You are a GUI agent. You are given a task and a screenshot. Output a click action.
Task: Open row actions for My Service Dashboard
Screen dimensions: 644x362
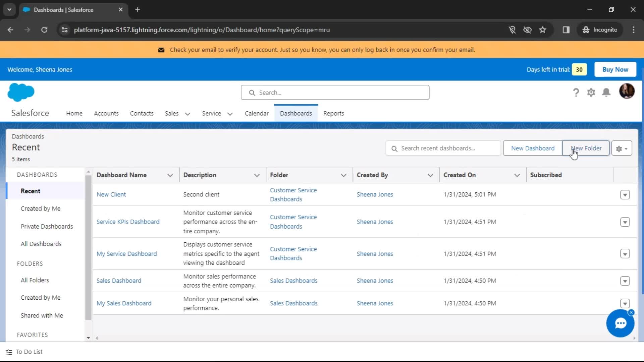click(x=625, y=254)
